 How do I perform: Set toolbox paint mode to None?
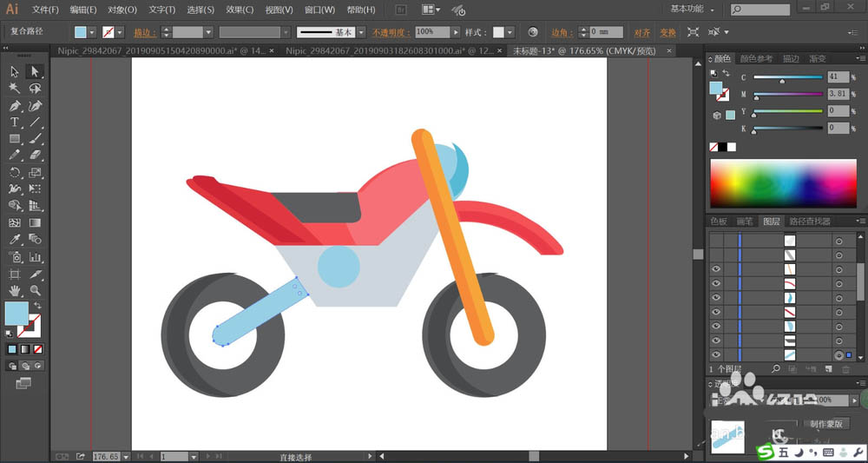point(38,349)
